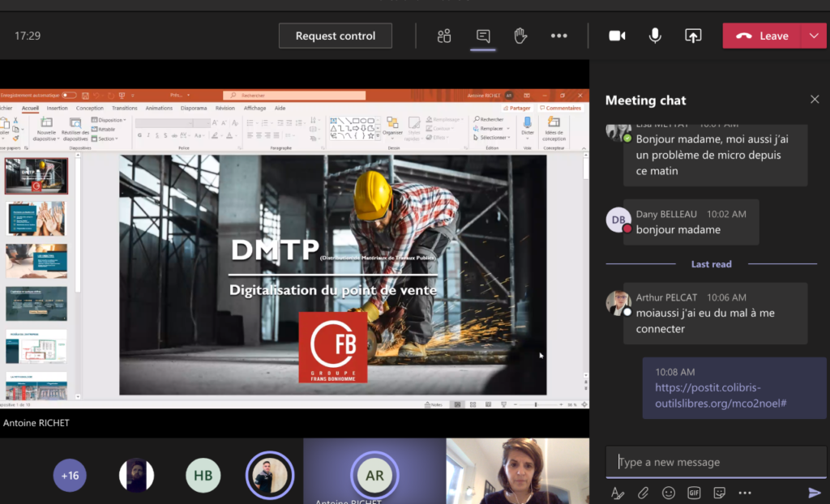830x504 pixels.
Task: Open the Transitions ribbon tab
Action: tap(125, 108)
